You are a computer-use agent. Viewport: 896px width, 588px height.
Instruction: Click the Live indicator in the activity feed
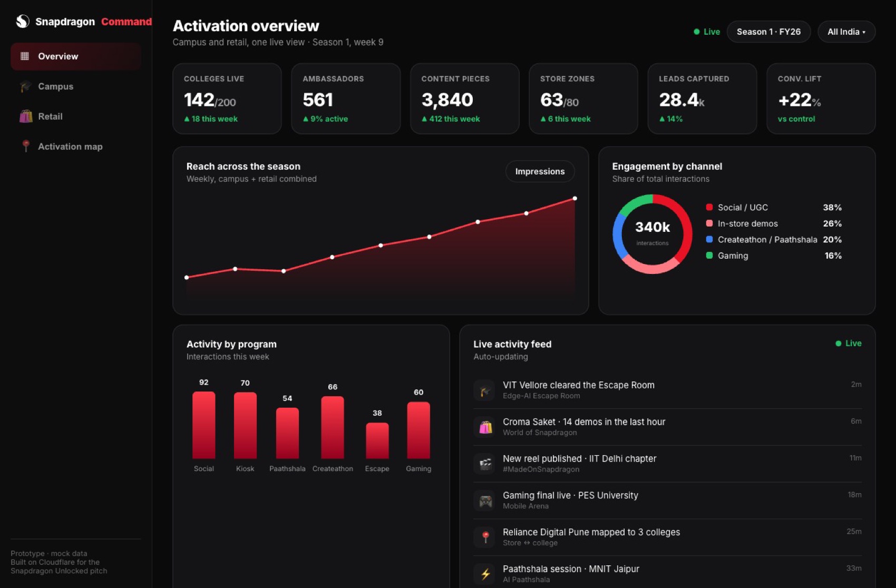849,343
